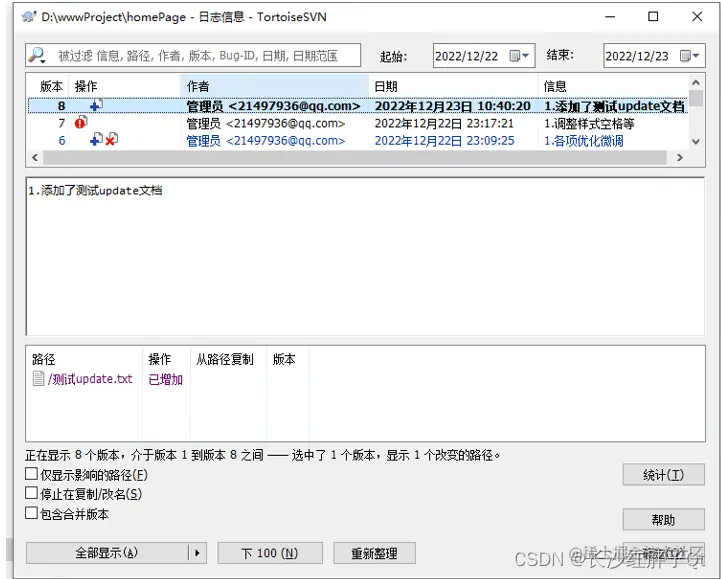
Task: Minimize the TortoiseSVN log window
Action: tap(610, 17)
